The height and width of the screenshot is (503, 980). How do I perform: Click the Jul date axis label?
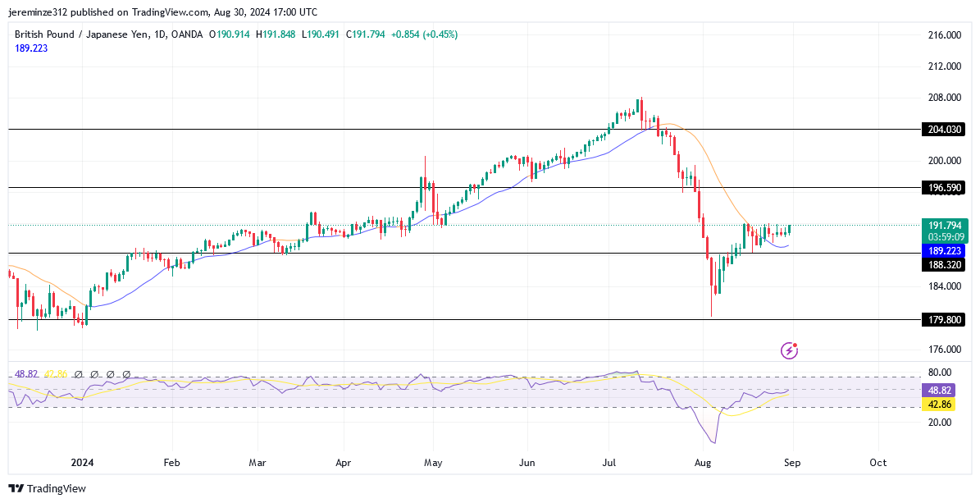(x=609, y=463)
